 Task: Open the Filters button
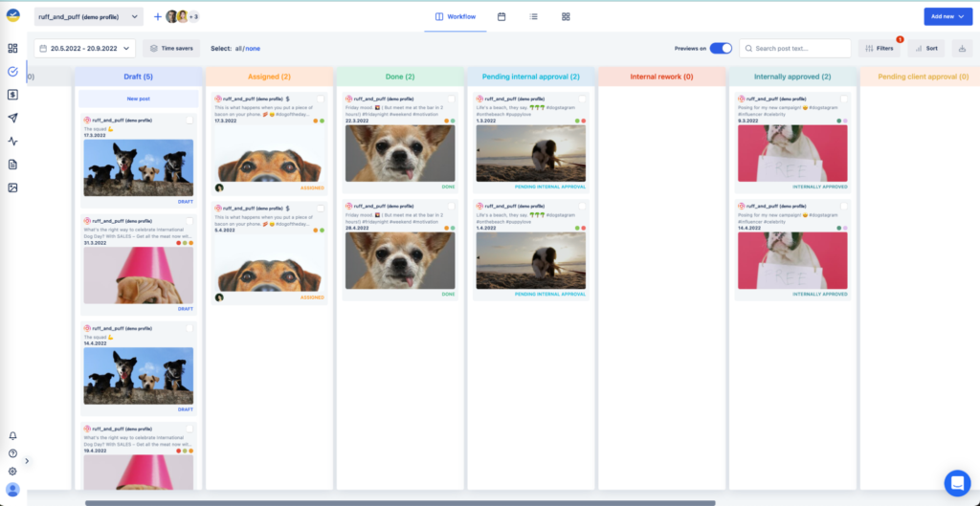point(880,48)
